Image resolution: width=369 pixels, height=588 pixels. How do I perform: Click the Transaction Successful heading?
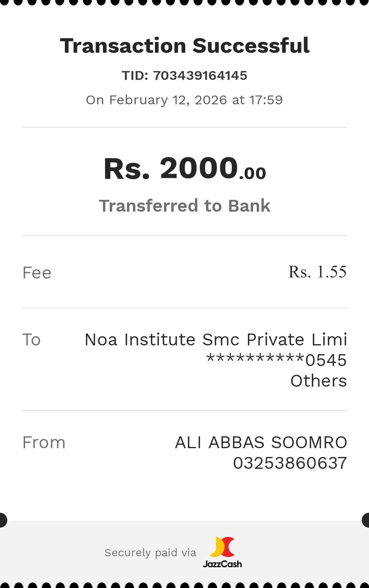click(184, 46)
